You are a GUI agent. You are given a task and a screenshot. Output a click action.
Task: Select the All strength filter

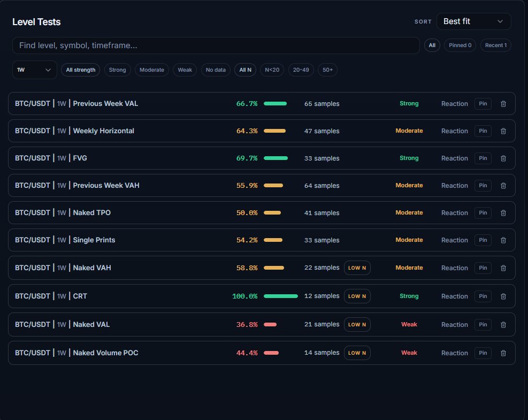pos(80,70)
